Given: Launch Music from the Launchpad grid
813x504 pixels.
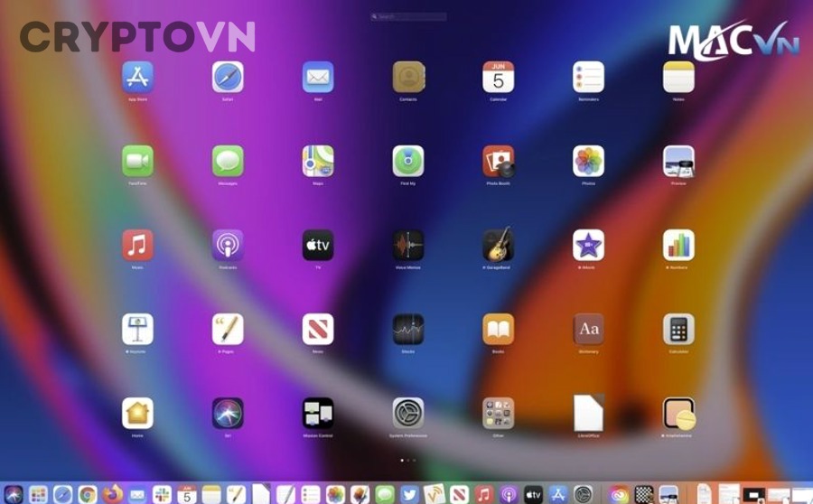Looking at the screenshot, I should (137, 245).
